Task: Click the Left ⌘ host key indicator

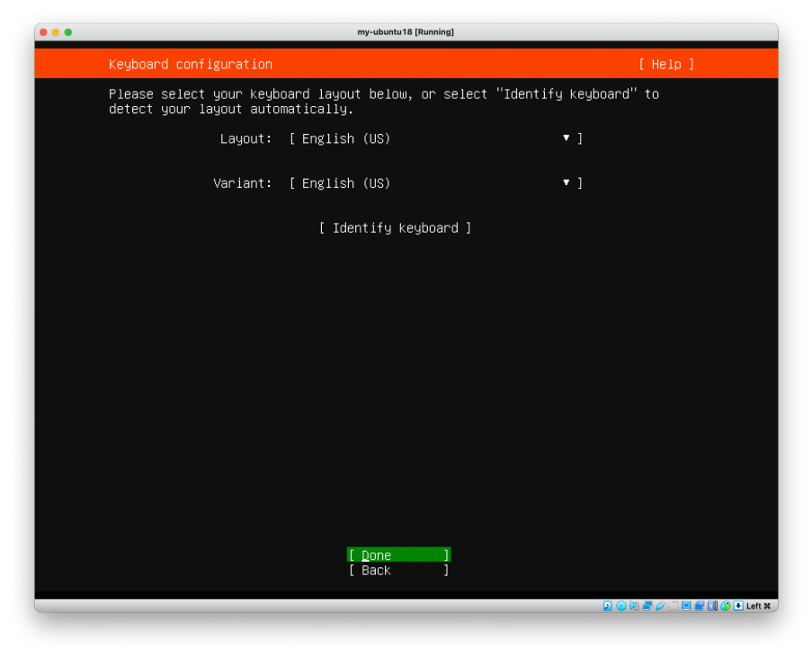Action: click(x=759, y=606)
